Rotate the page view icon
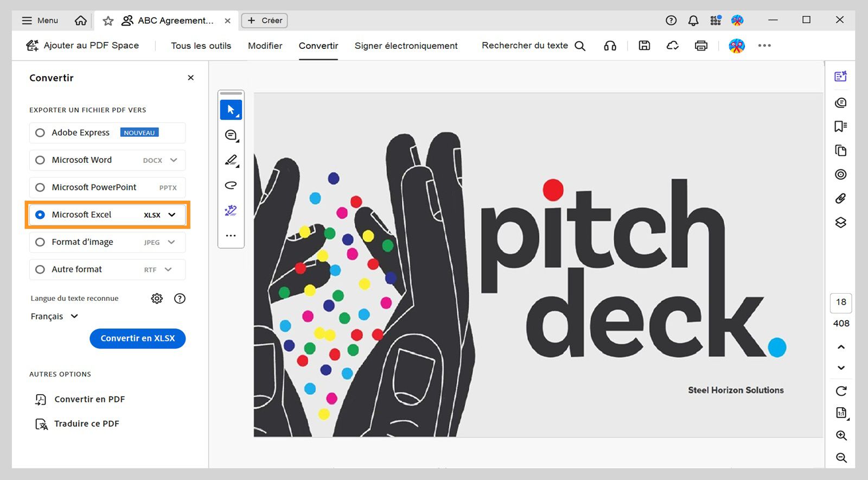Image resolution: width=868 pixels, height=480 pixels. coord(841,391)
